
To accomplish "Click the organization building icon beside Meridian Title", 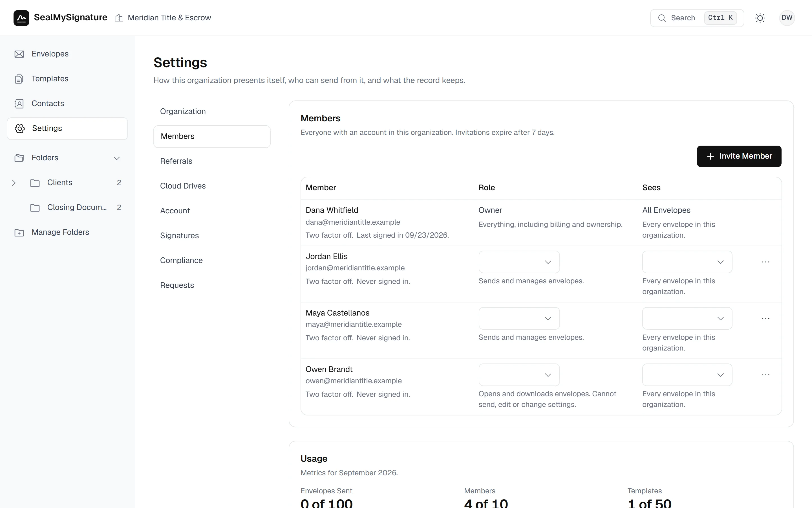I will click(119, 18).
